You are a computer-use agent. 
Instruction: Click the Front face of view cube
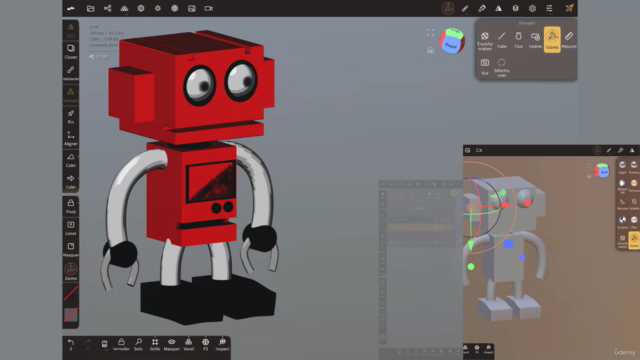[x=451, y=45]
